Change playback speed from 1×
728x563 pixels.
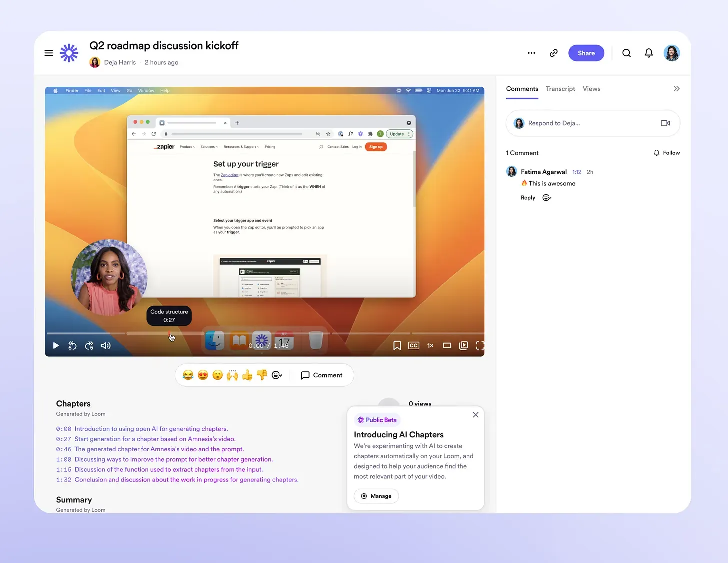[430, 345]
